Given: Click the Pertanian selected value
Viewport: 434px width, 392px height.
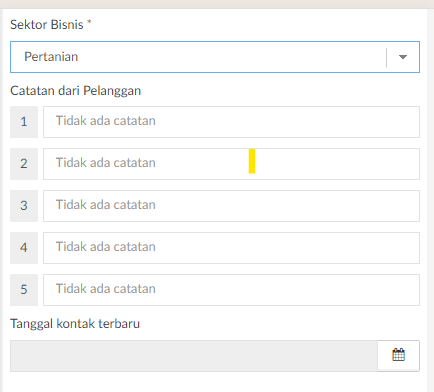Looking at the screenshot, I should coord(51,57).
